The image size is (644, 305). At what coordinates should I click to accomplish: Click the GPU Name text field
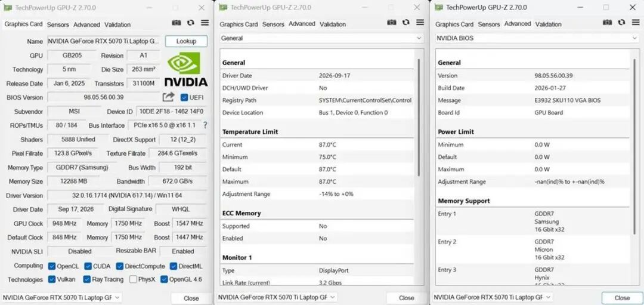pyautogui.click(x=104, y=41)
